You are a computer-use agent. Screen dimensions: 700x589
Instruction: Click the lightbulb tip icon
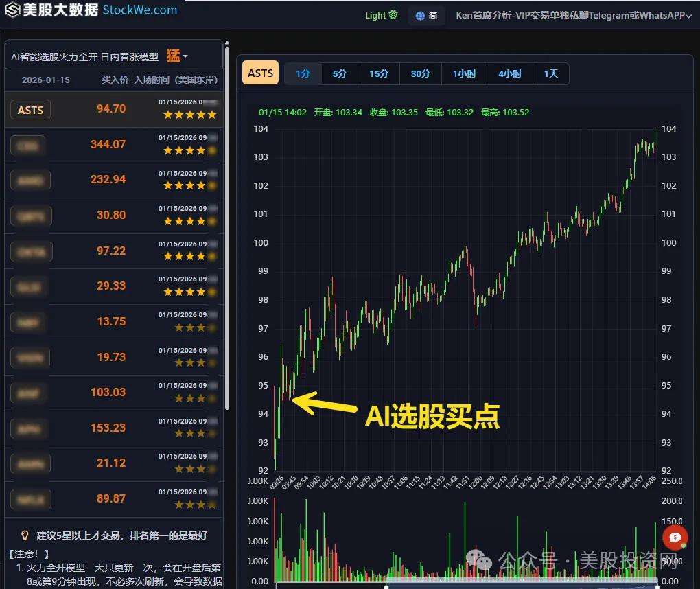(25, 535)
